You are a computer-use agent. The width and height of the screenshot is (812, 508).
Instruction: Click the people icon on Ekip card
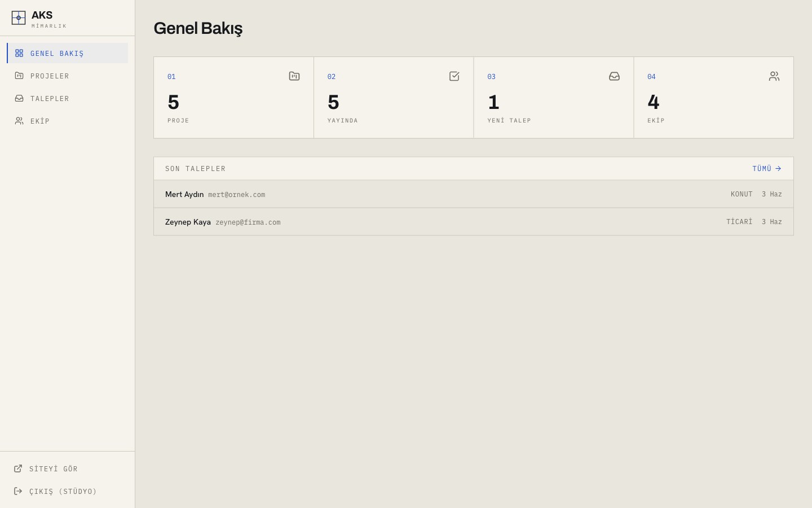774,76
